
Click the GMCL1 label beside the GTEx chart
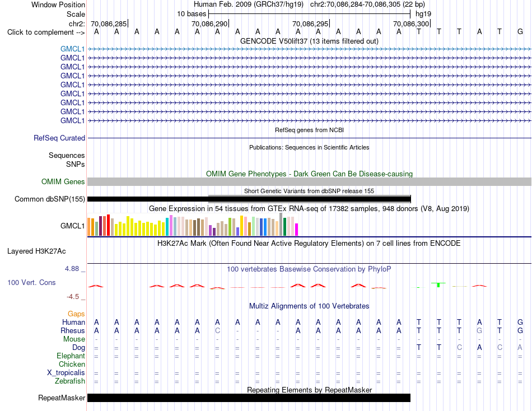coord(72,226)
